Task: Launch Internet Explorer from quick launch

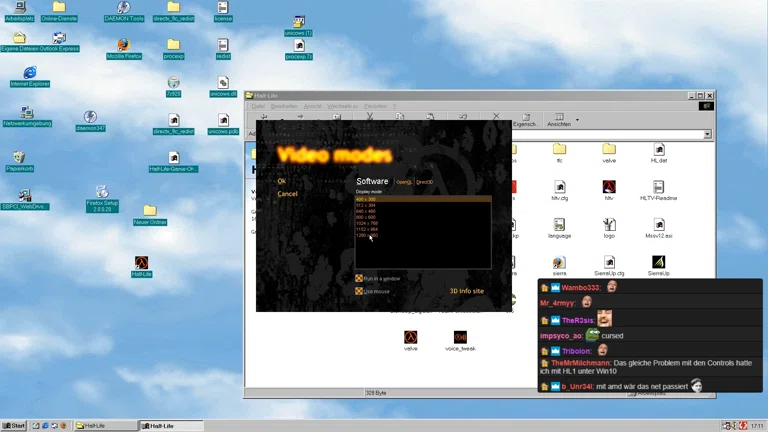Action: pos(45,426)
